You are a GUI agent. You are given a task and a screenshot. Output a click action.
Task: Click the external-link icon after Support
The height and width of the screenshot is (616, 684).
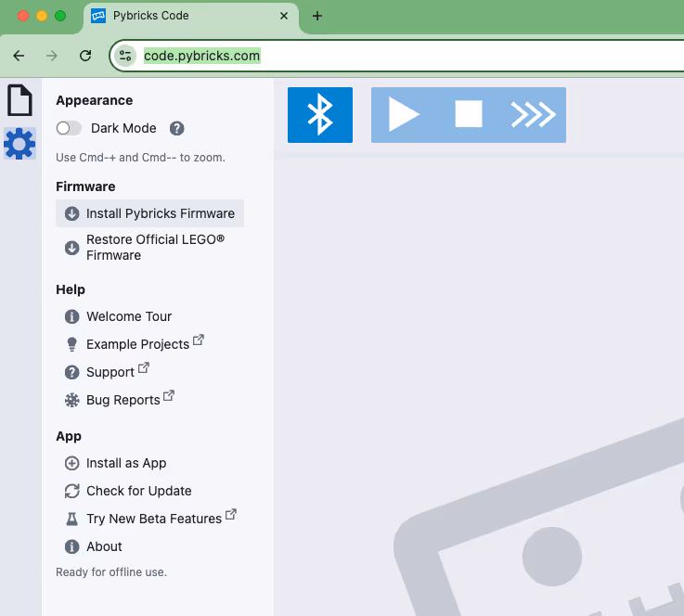coord(144,367)
